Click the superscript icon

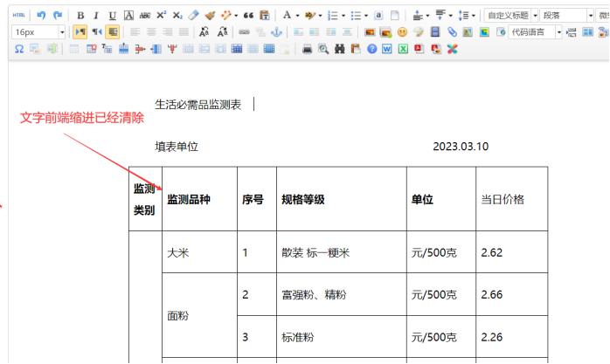coord(162,16)
